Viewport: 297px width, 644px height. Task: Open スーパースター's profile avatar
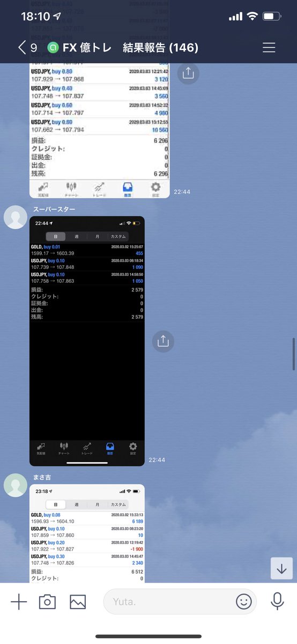pyautogui.click(x=16, y=217)
